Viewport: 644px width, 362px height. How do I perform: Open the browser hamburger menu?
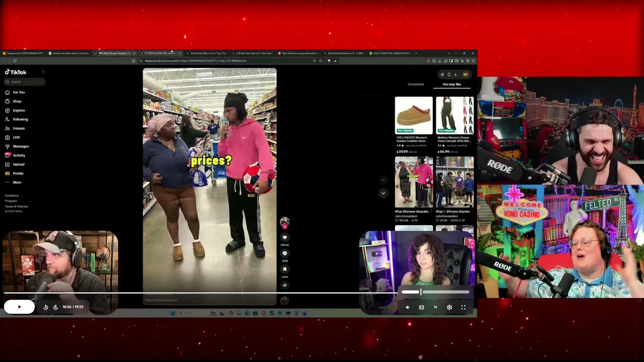473,61
